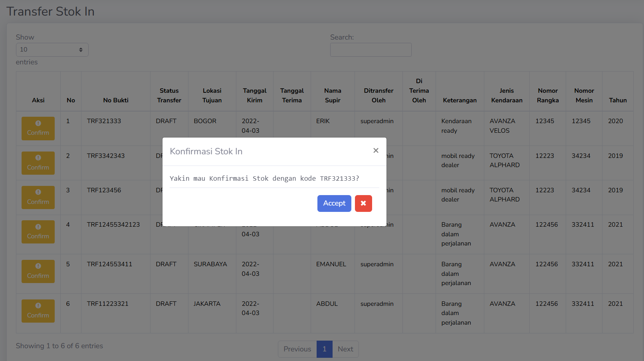Confirm transfer TRF3342343 in row 2
The width and height of the screenshot is (644, 361).
pos(38,163)
